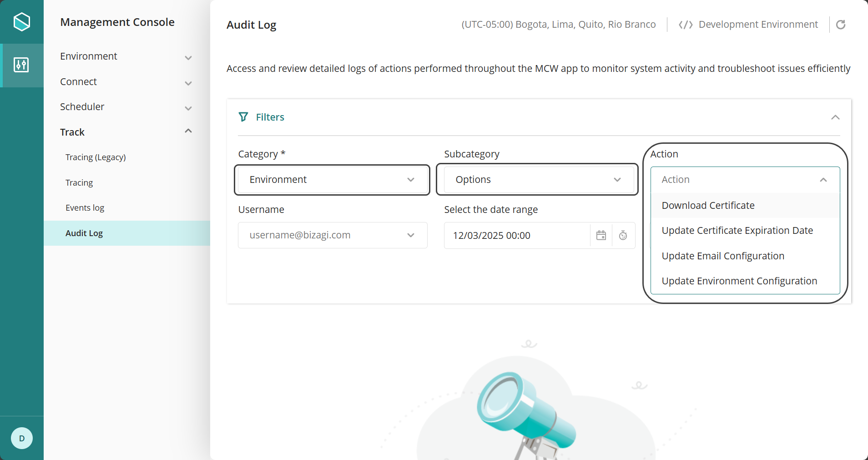Open the Subcategory dropdown showing Options
The height and width of the screenshot is (460, 868).
coord(538,180)
